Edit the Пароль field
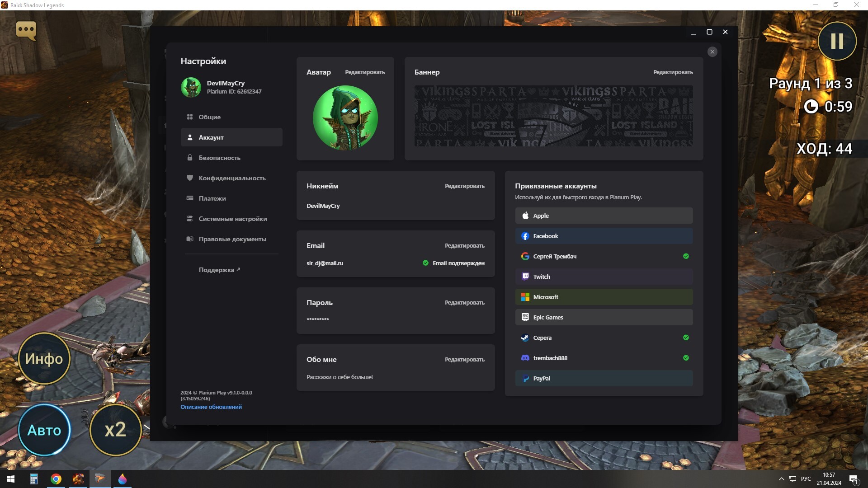The width and height of the screenshot is (868, 488). (x=464, y=303)
